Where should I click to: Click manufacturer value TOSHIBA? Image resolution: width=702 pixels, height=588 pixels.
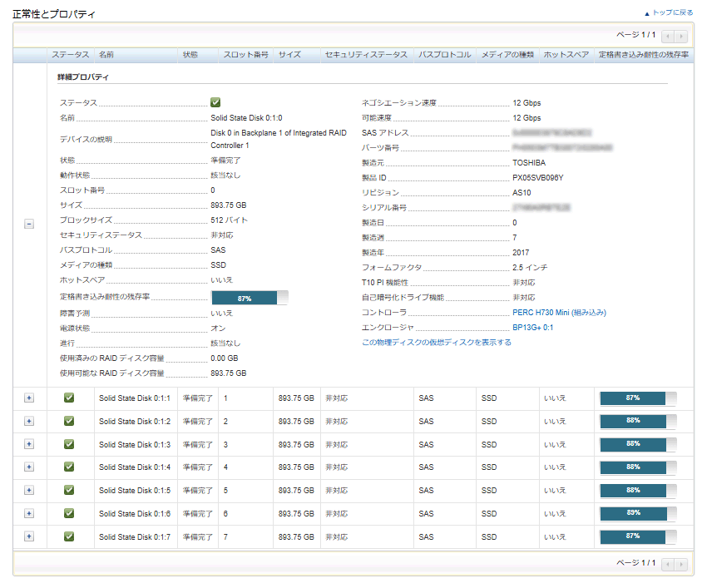click(x=529, y=162)
